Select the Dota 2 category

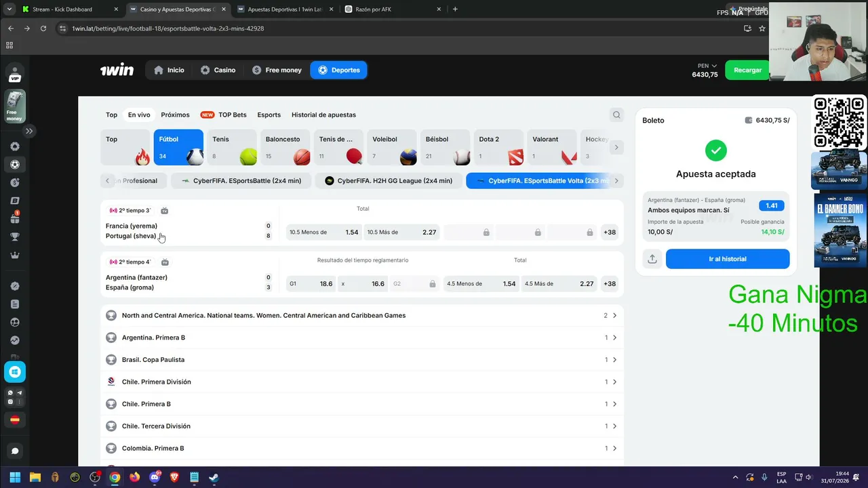pos(500,147)
